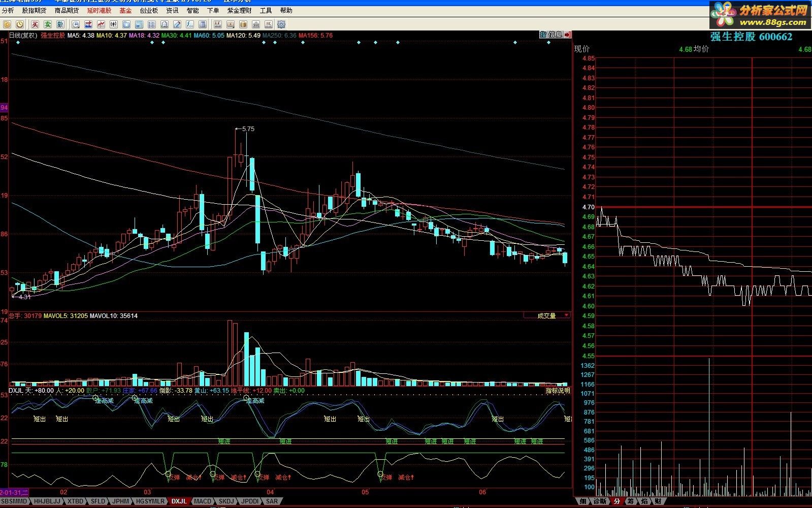The image size is (812, 508).
Task: Click the yellow refresh power icon in toolbar
Action: point(7,24)
